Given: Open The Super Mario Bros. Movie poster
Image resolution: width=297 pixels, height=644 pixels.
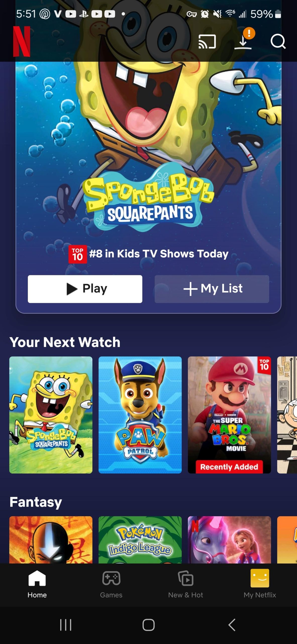Looking at the screenshot, I should tap(229, 415).
